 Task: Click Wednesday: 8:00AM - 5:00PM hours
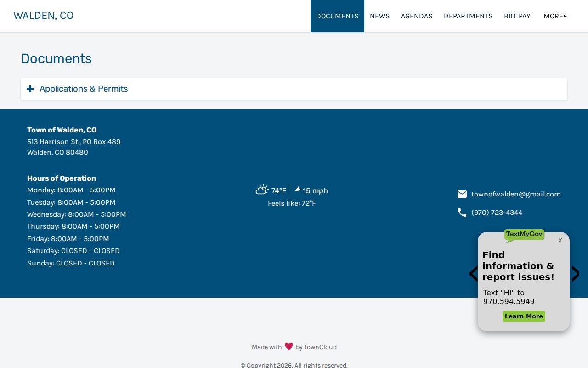click(x=77, y=214)
